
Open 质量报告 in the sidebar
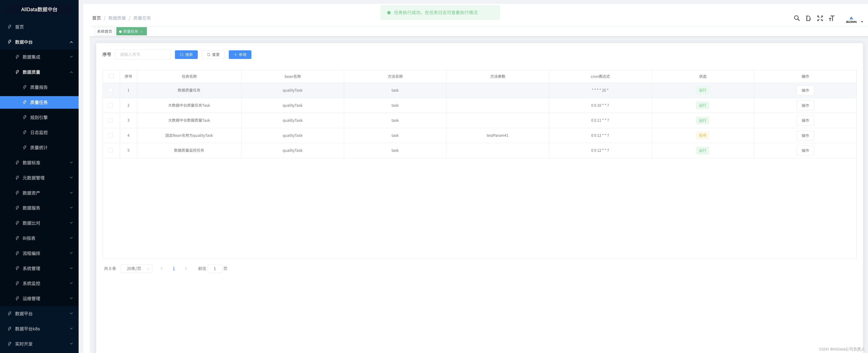(x=39, y=87)
